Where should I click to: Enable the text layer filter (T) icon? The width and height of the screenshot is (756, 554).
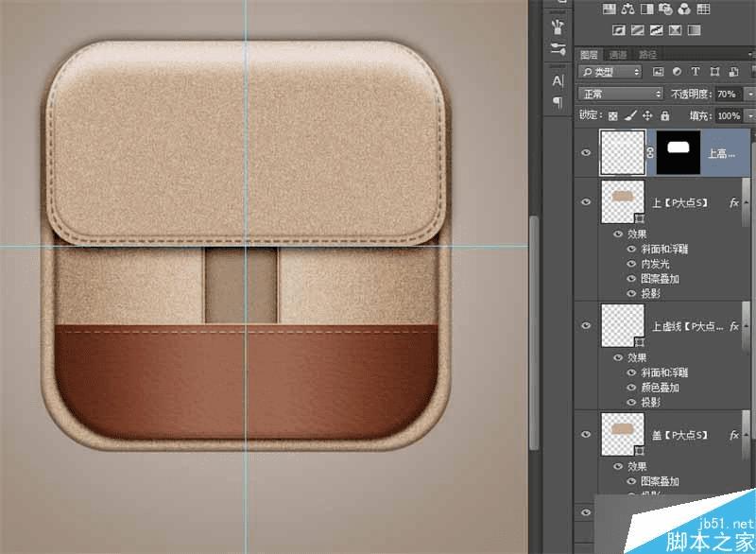coord(696,72)
